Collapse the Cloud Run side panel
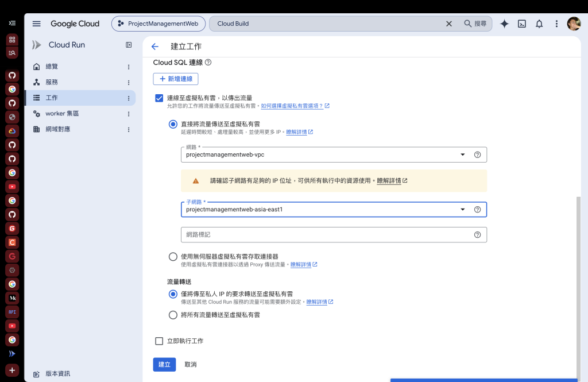This screenshot has height=382, width=588. [x=129, y=45]
